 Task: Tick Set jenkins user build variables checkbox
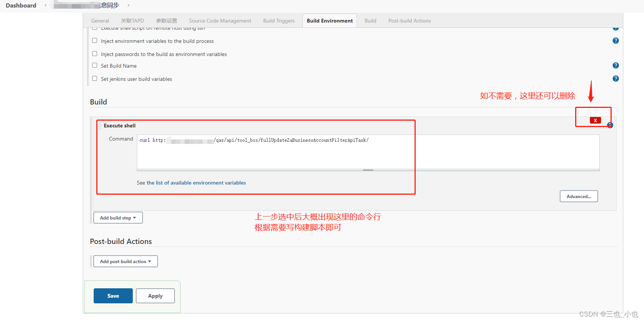95,79
